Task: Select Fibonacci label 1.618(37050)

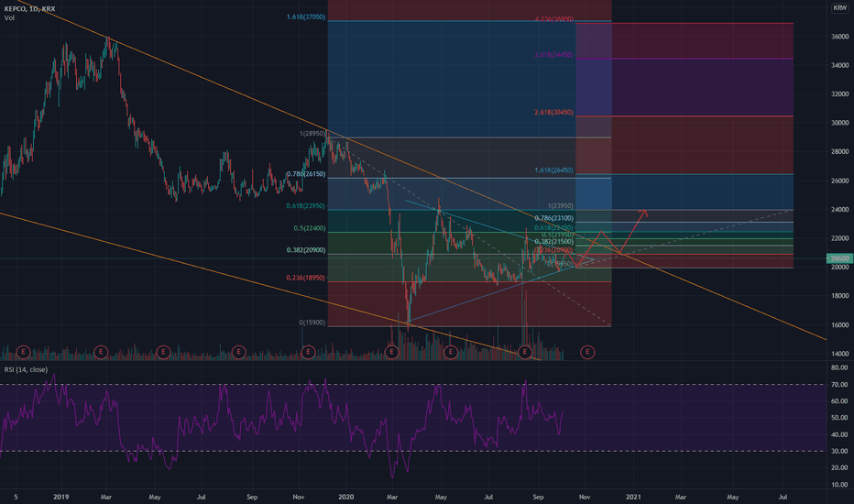Action: click(305, 16)
